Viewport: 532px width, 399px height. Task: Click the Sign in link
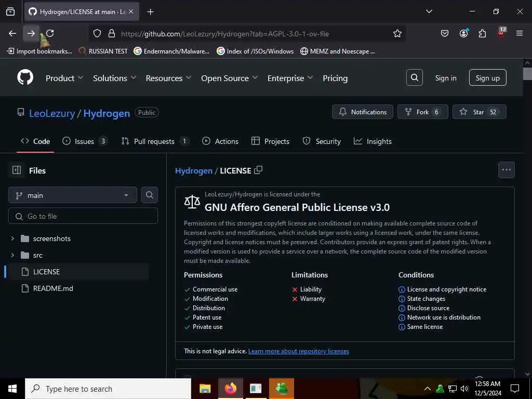(445, 78)
